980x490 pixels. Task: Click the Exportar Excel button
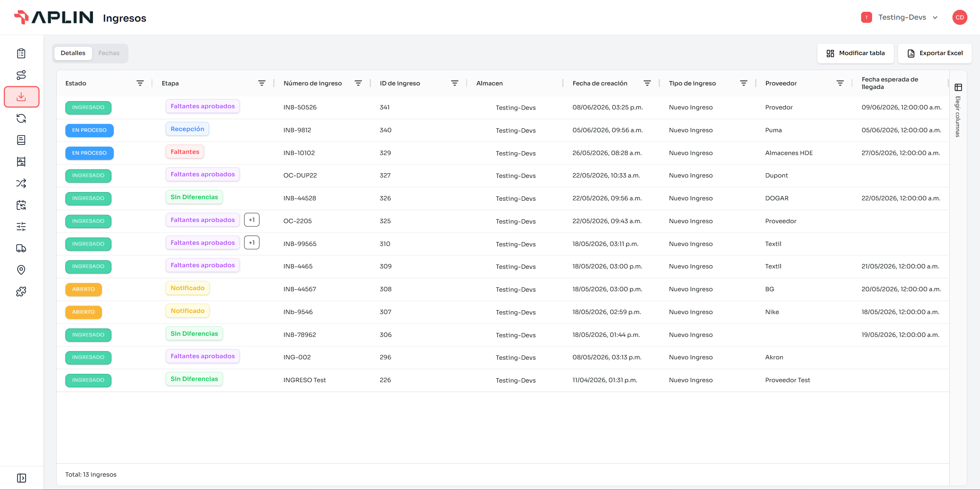935,53
